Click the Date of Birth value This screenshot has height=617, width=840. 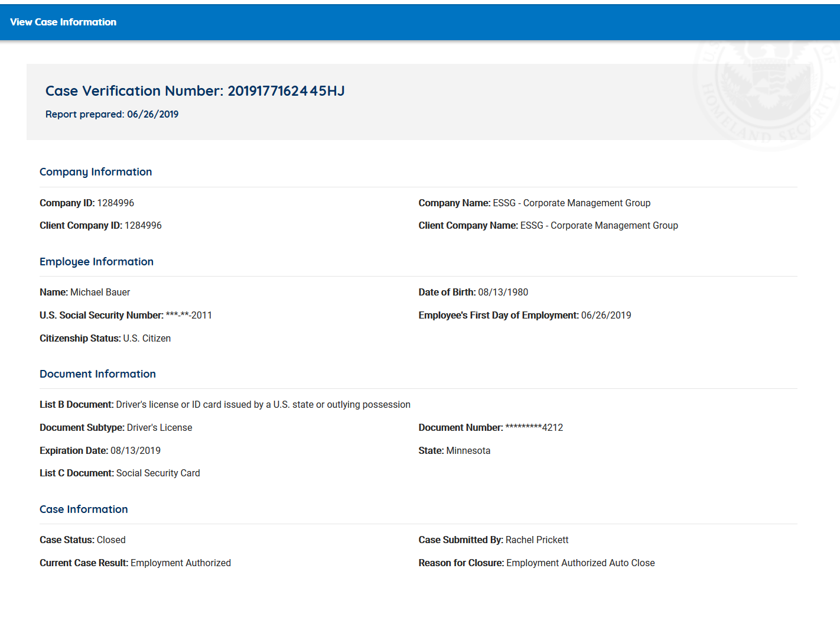(503, 292)
